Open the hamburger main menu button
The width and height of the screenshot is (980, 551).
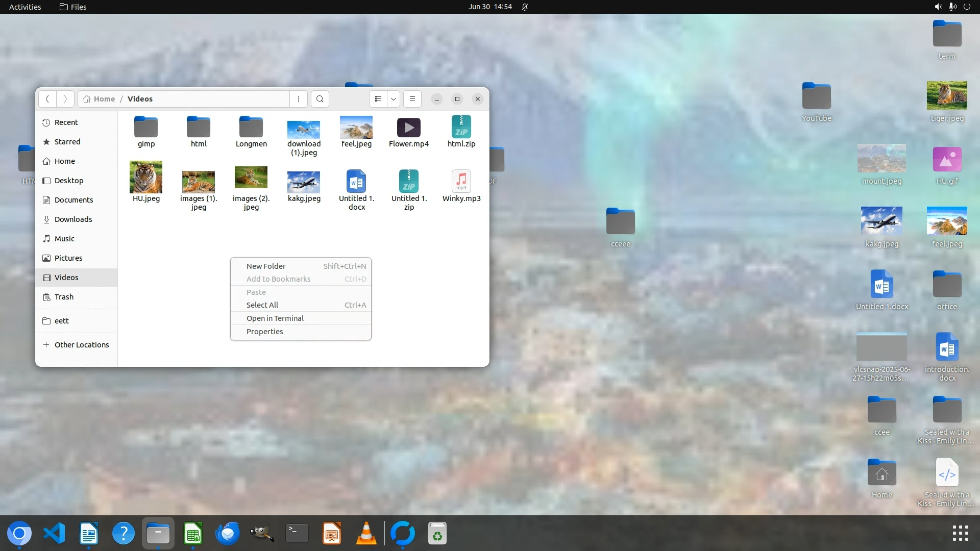coord(412,99)
